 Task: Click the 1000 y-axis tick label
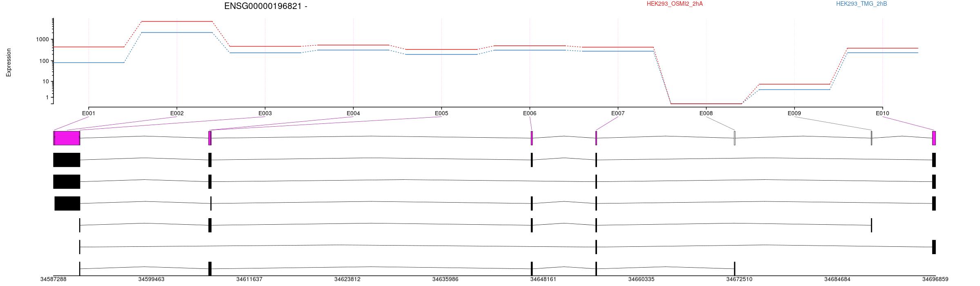(x=42, y=40)
